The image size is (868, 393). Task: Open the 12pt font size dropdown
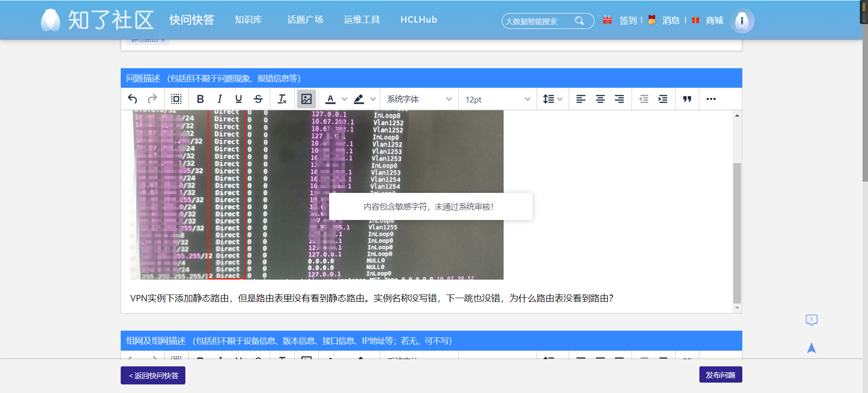tap(498, 99)
